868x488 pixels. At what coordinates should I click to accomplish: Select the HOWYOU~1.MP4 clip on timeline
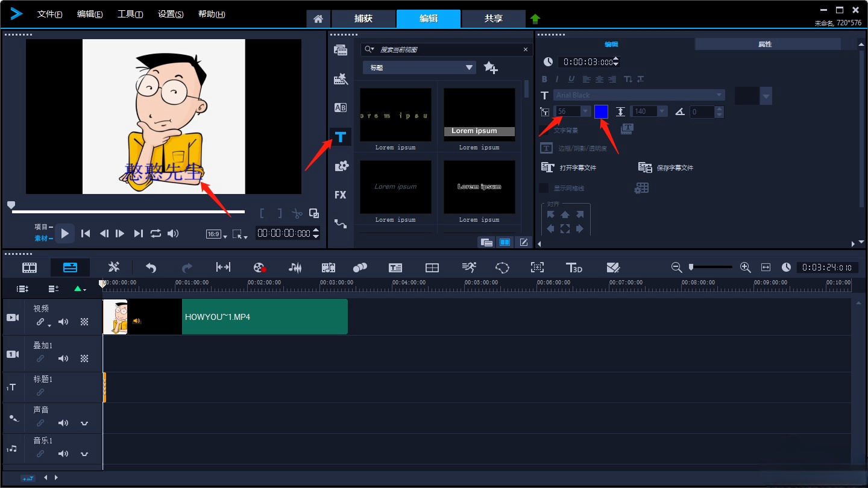pyautogui.click(x=264, y=317)
